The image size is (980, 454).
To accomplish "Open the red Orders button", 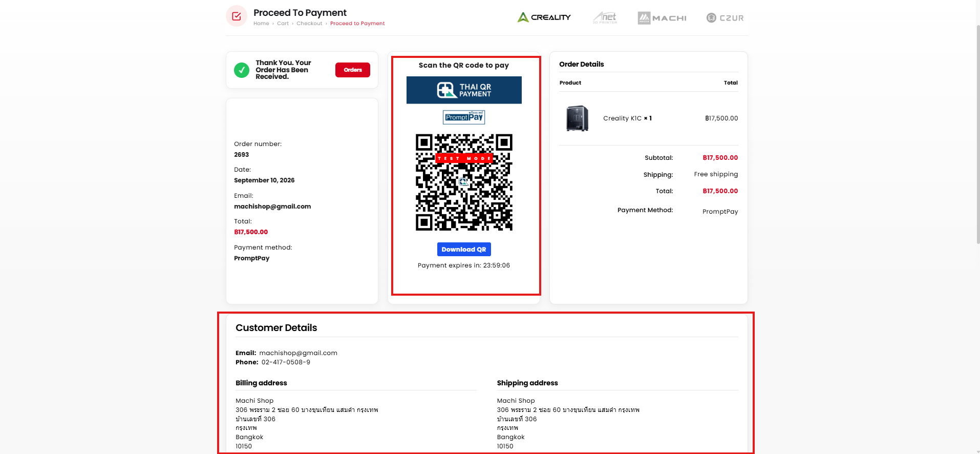I will coord(353,70).
